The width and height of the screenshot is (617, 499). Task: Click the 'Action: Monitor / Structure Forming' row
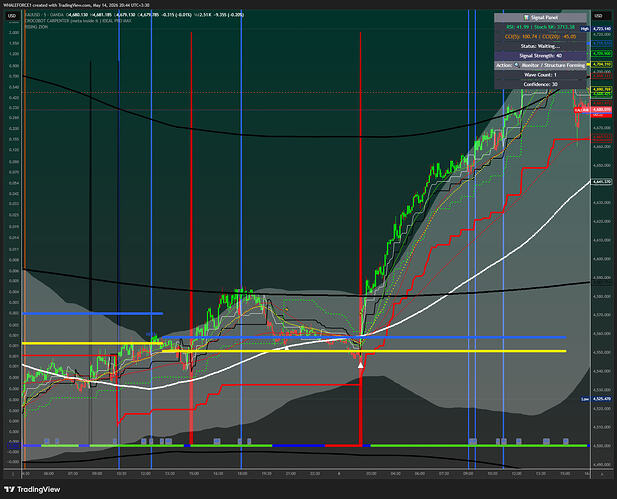pyautogui.click(x=540, y=65)
